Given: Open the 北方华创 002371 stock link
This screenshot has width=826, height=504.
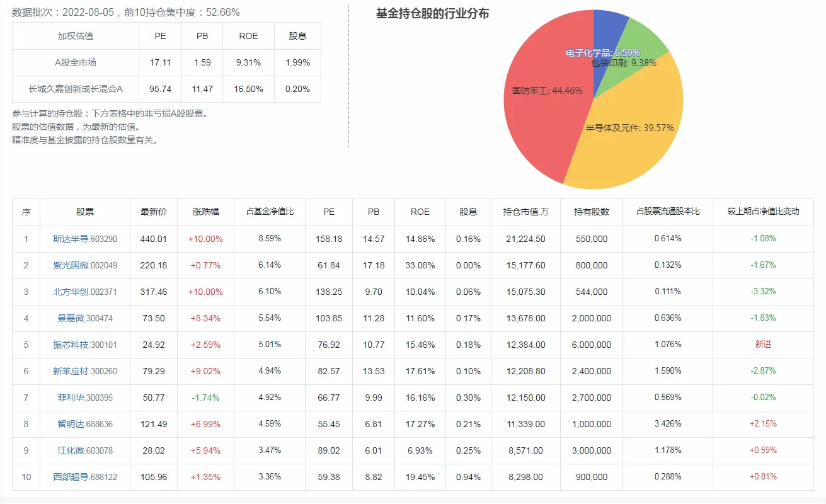Looking at the screenshot, I should point(85,292).
